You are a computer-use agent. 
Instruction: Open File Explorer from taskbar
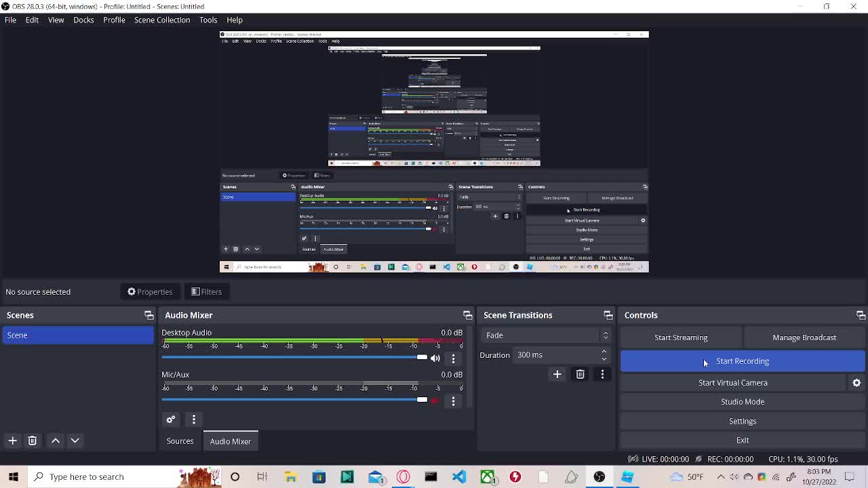pos(290,476)
